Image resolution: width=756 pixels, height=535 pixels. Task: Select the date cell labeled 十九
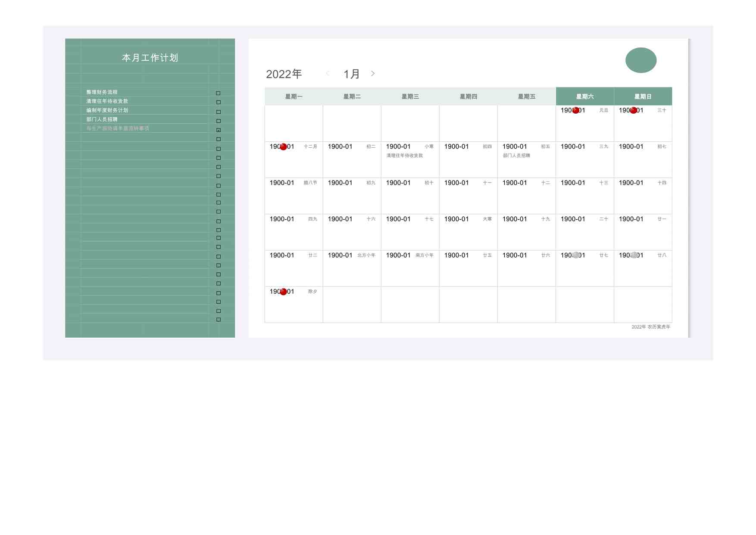(x=526, y=232)
